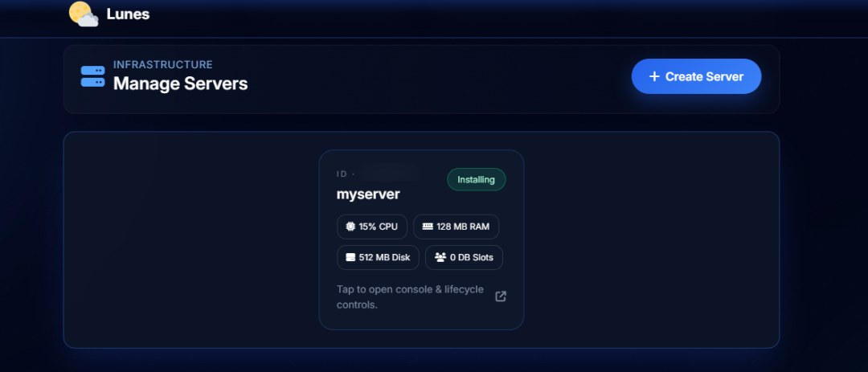Click the Installing status badge
The image size is (868, 372).
point(476,179)
